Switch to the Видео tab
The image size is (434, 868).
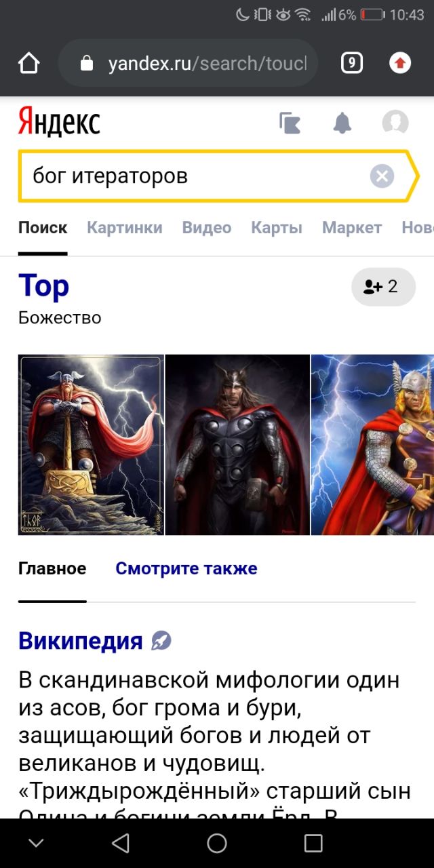pos(207,228)
